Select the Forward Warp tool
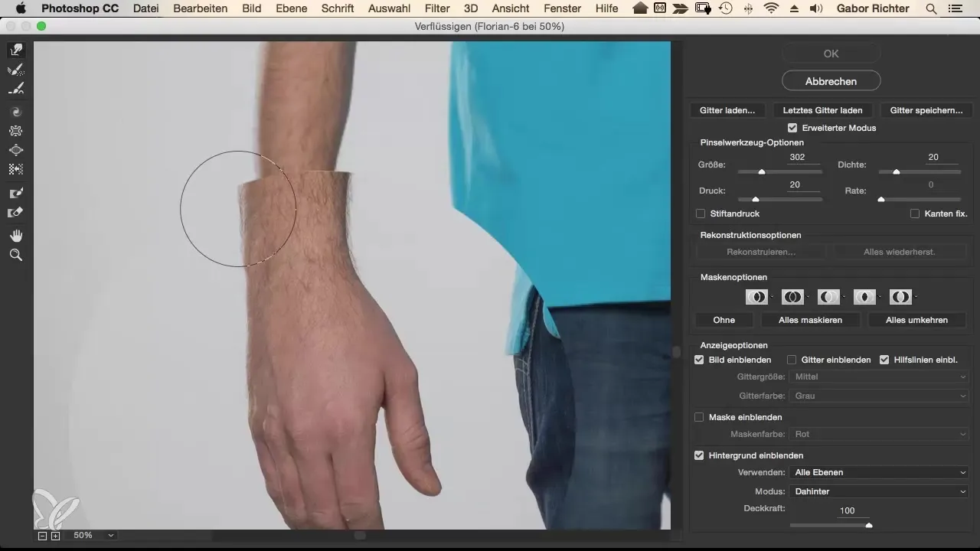The height and width of the screenshot is (551, 980). (16, 50)
